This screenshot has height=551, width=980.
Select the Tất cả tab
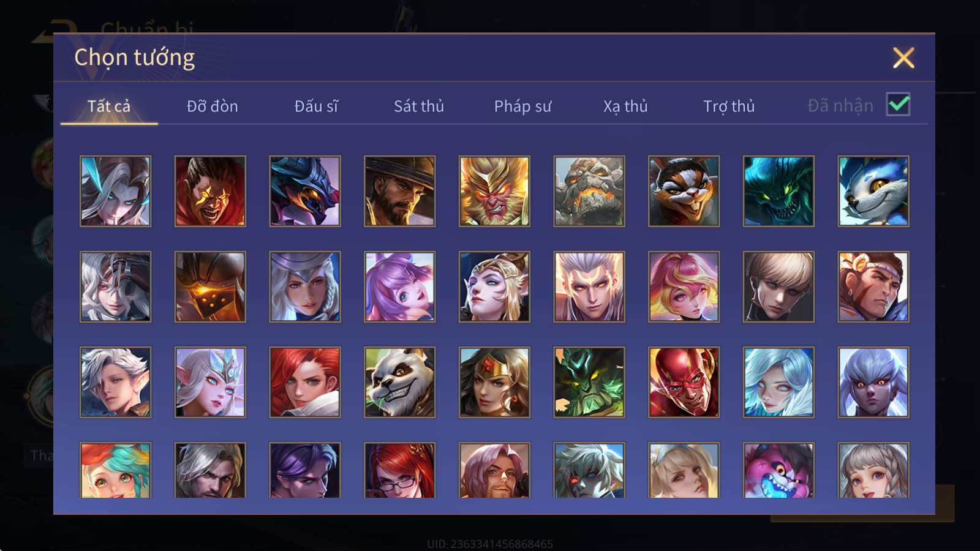[x=109, y=107]
